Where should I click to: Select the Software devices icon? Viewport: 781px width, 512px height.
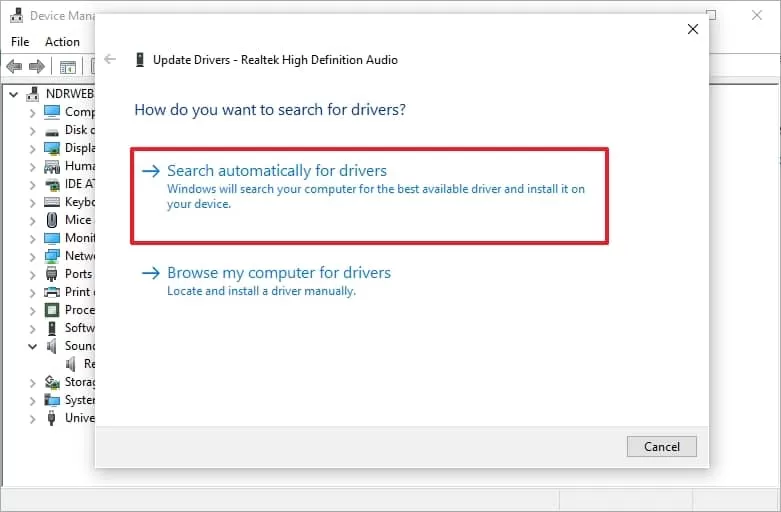pos(52,328)
